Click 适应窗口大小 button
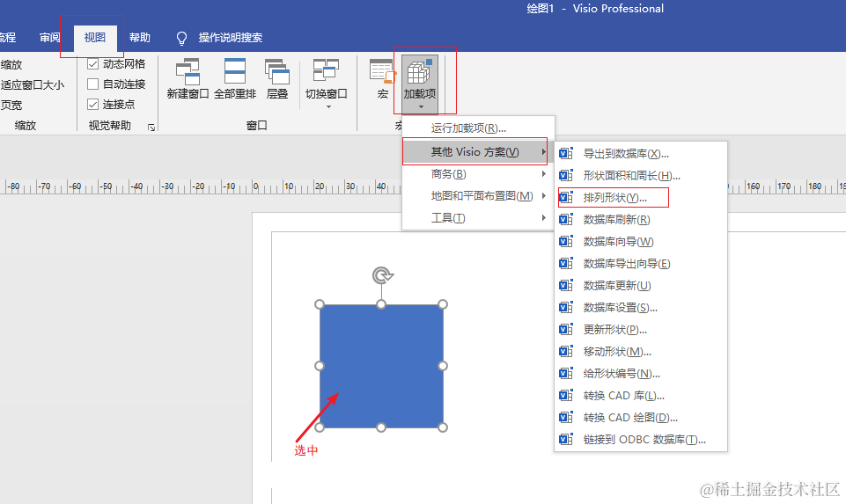846x504 pixels. click(x=32, y=84)
